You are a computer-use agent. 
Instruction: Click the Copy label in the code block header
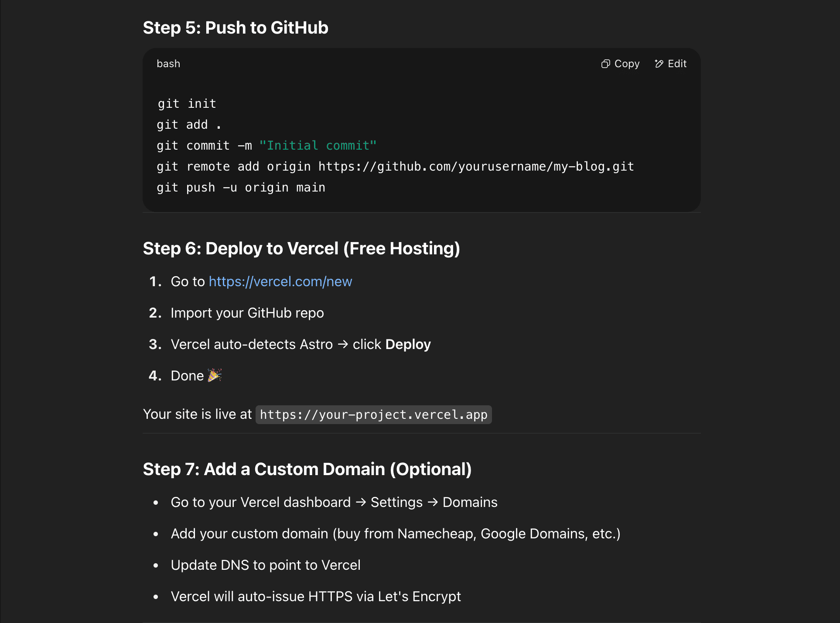click(x=627, y=64)
